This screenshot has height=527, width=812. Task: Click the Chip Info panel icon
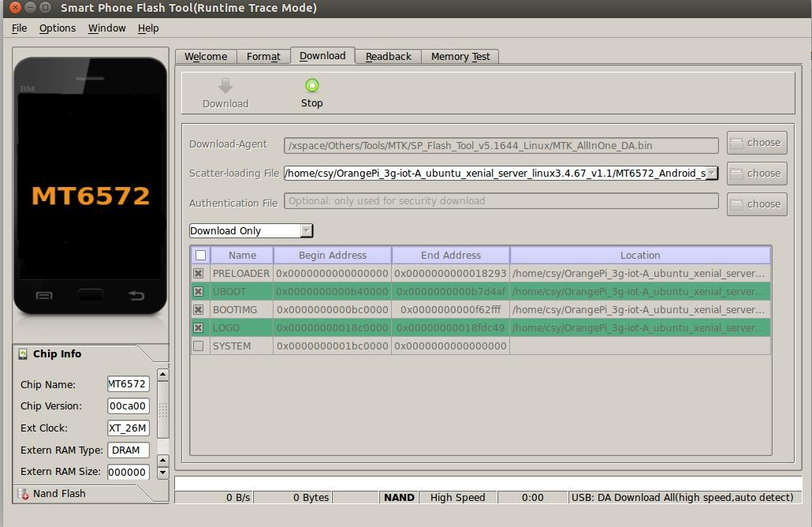23,354
